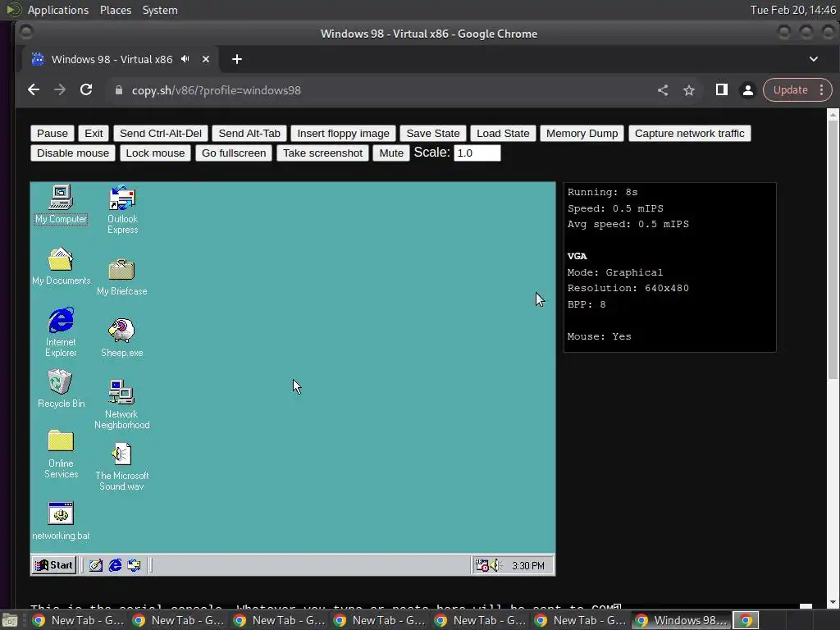Image resolution: width=840 pixels, height=630 pixels.
Task: Mute tab audio speaker icon
Action: coord(185,59)
